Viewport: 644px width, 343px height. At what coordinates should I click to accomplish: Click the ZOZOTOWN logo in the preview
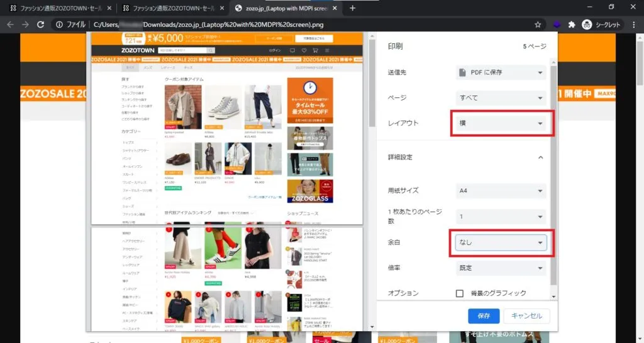[x=138, y=50]
